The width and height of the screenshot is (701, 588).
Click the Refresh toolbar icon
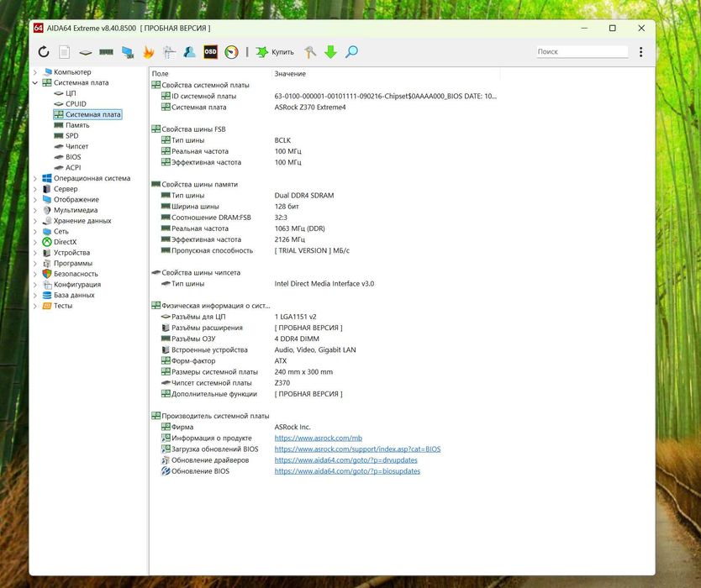(x=44, y=52)
